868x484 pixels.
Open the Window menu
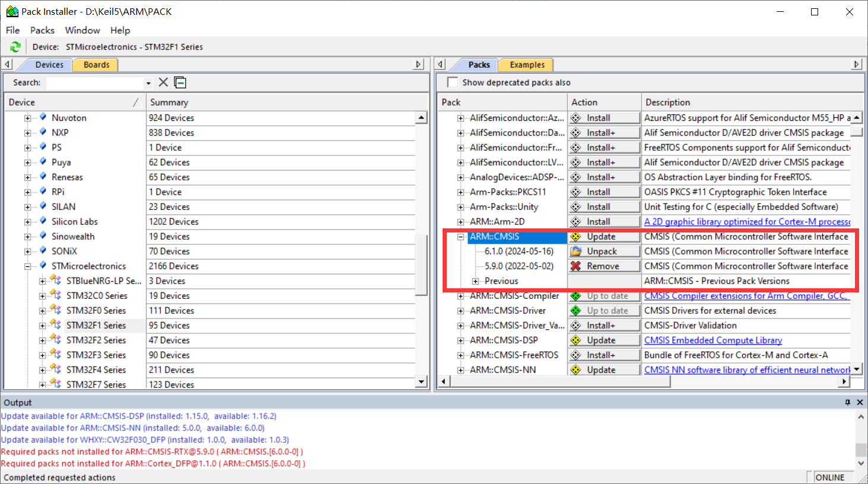[82, 30]
